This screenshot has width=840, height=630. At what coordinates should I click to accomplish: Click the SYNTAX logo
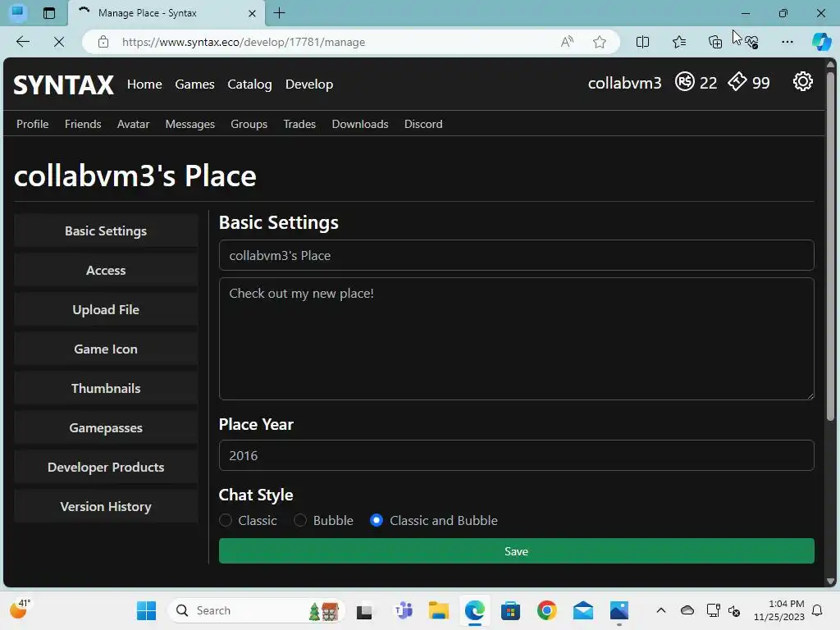pyautogui.click(x=63, y=84)
